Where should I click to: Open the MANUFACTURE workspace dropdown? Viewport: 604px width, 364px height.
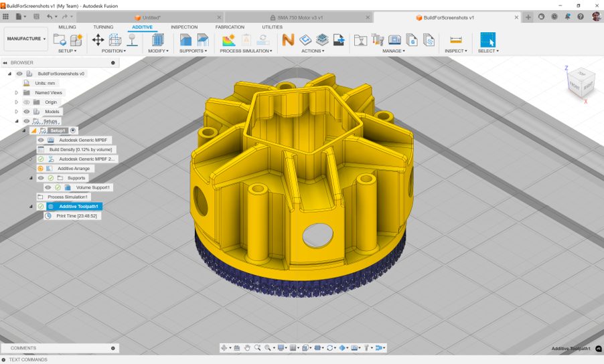pyautogui.click(x=26, y=39)
